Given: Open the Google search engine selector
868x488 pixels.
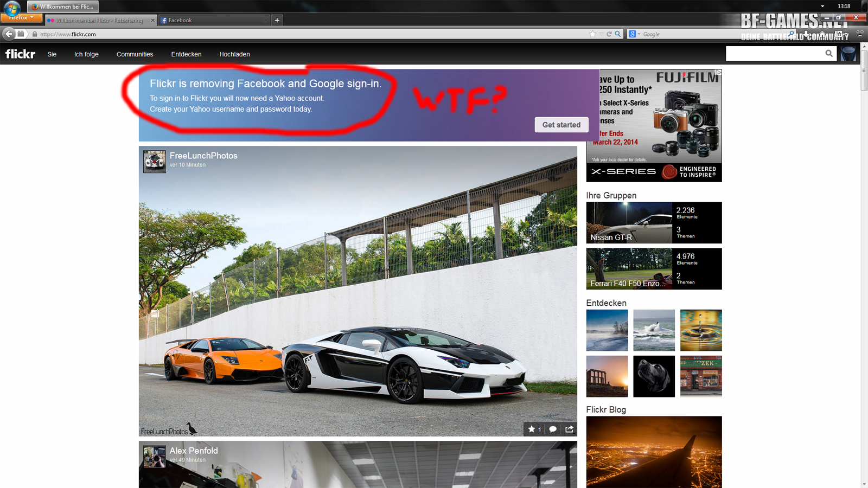Looking at the screenshot, I should pyautogui.click(x=634, y=34).
